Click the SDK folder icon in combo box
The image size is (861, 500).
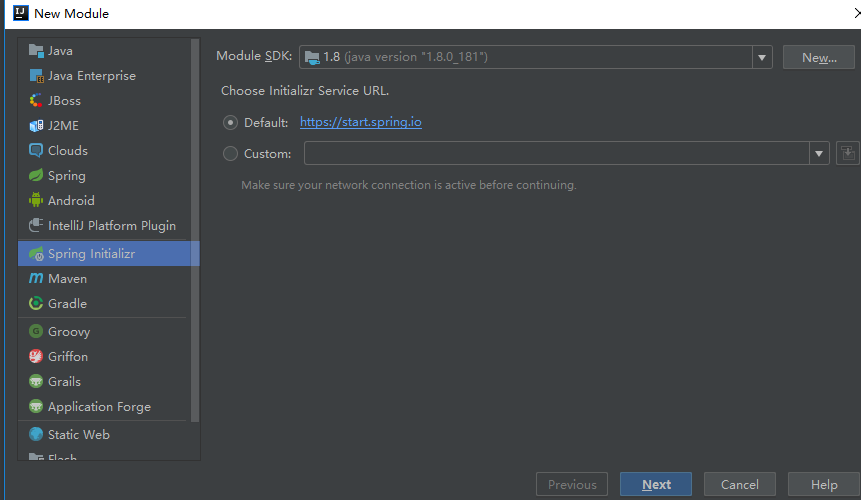click(312, 57)
